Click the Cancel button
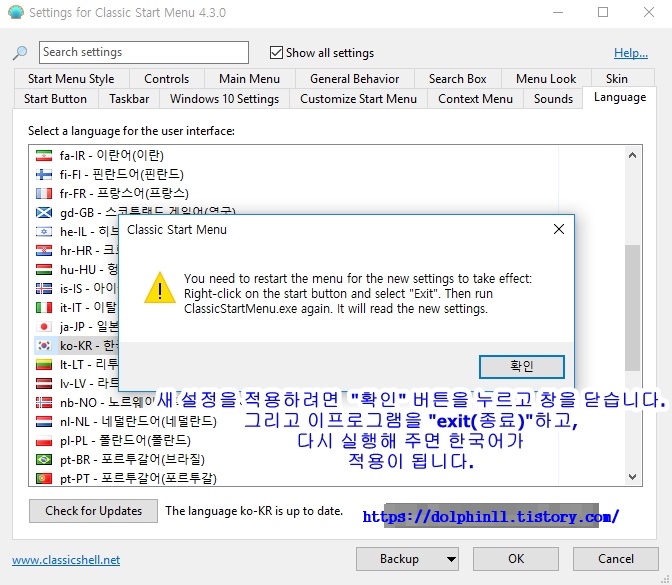 pyautogui.click(x=616, y=559)
